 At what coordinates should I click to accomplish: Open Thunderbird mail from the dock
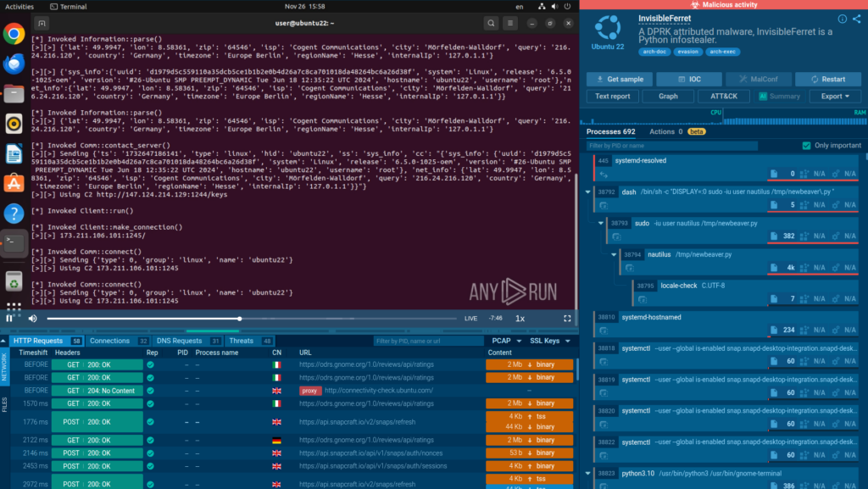pos(14,64)
